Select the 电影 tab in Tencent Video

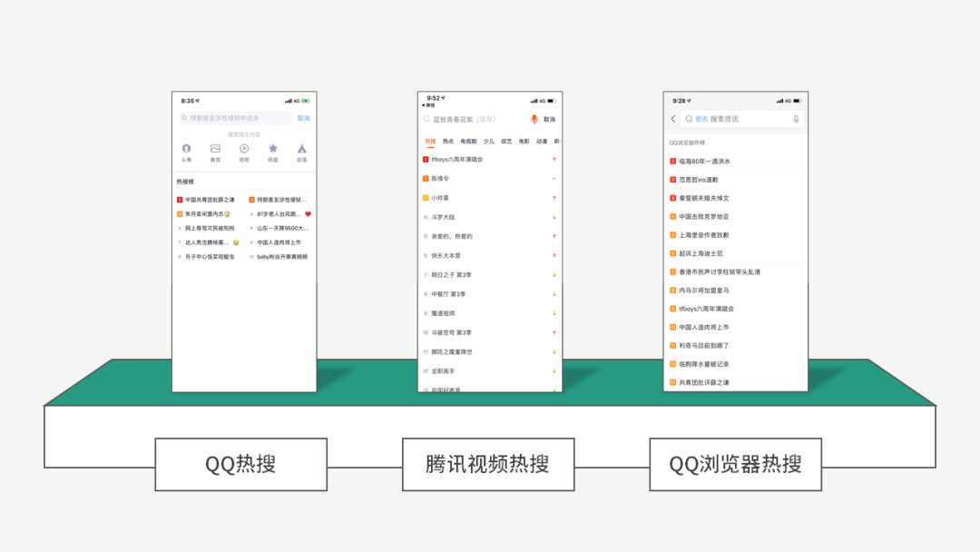[524, 142]
